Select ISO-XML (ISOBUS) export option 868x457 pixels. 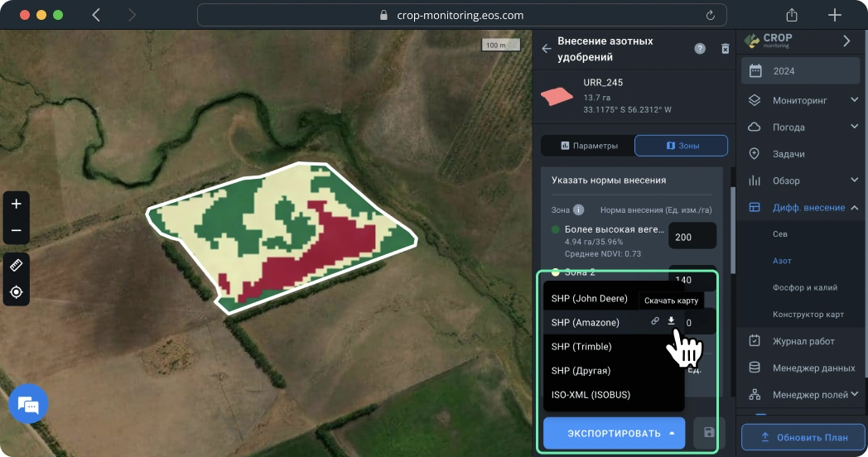591,395
